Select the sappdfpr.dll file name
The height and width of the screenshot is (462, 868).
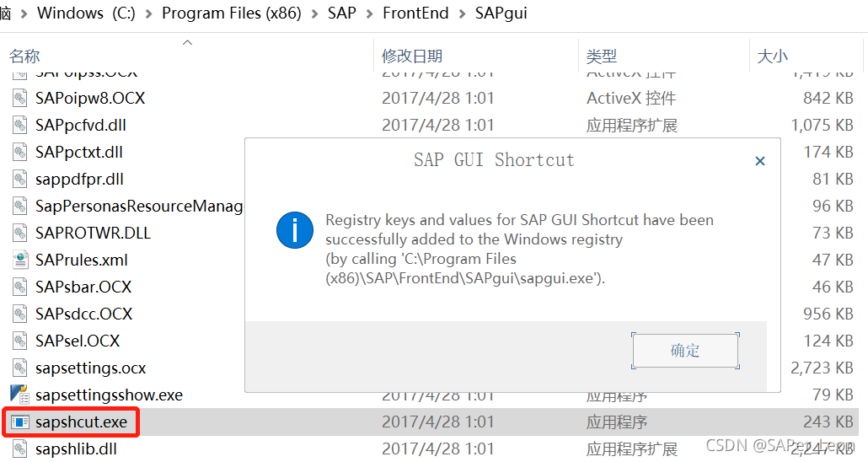[80, 180]
